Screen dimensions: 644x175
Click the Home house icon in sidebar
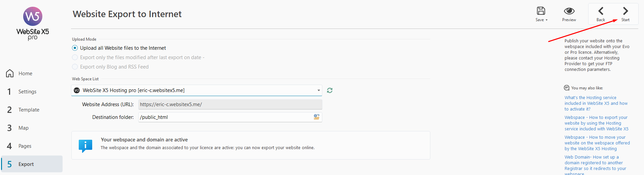point(10,73)
